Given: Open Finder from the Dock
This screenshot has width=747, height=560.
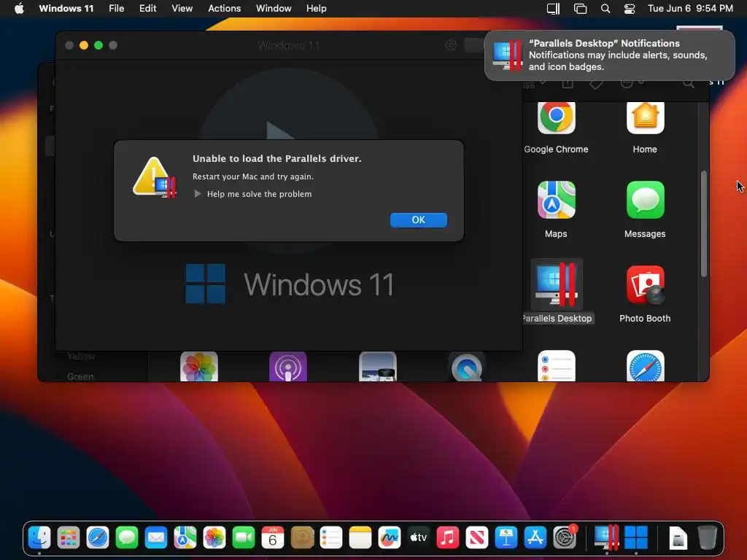Looking at the screenshot, I should [39, 538].
